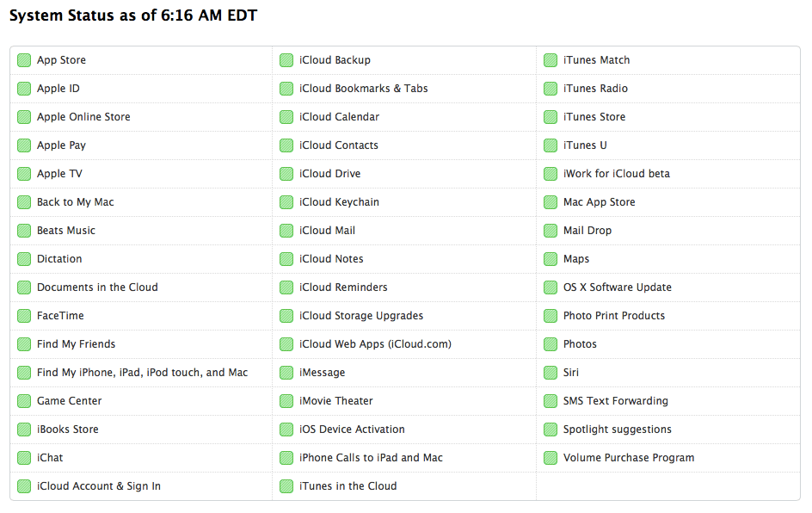Click the iTunes Store service name
Viewport: 812px width, 513px height.
[594, 117]
